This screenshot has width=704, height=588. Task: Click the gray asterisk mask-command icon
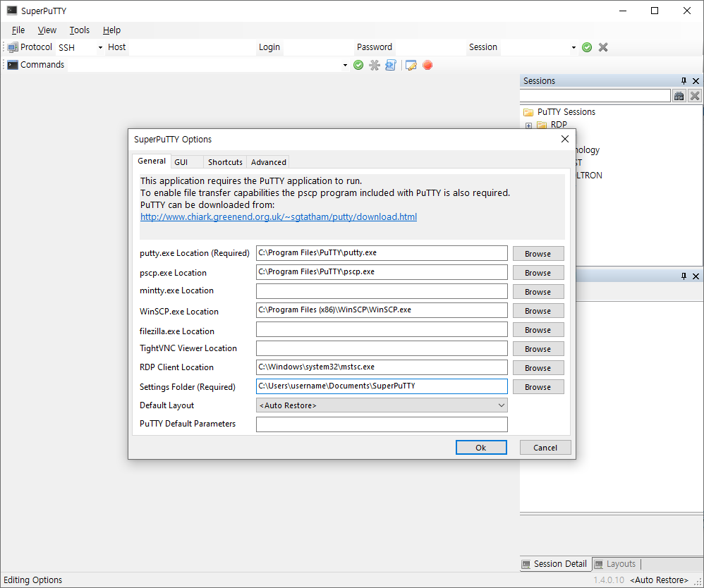pyautogui.click(x=375, y=65)
